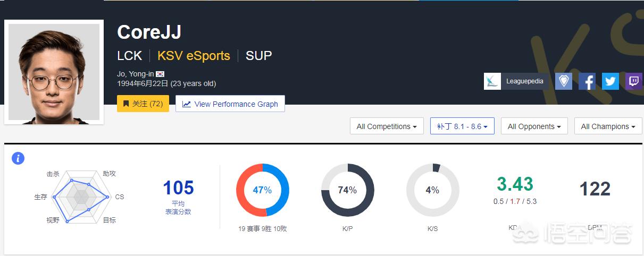Click the 47% win rate donut chart

click(263, 190)
